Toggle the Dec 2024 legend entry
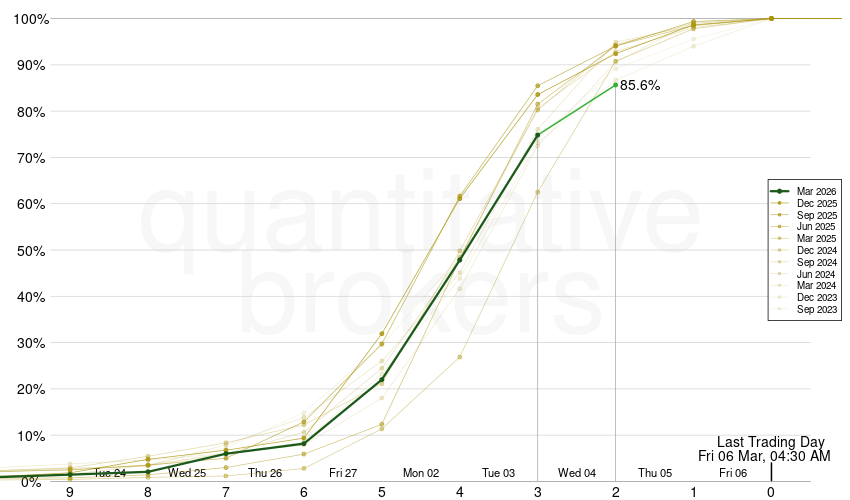850x500 pixels. 816,251
